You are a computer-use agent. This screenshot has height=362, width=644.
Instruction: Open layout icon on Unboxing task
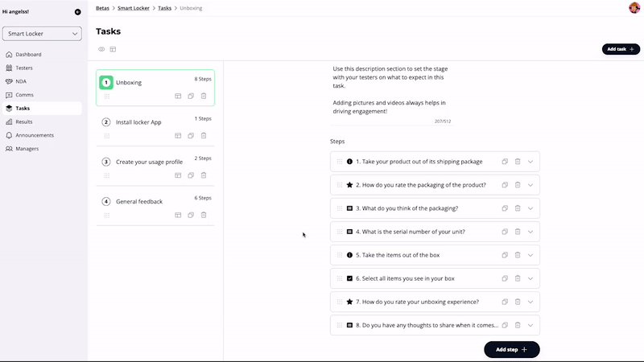[178, 96]
